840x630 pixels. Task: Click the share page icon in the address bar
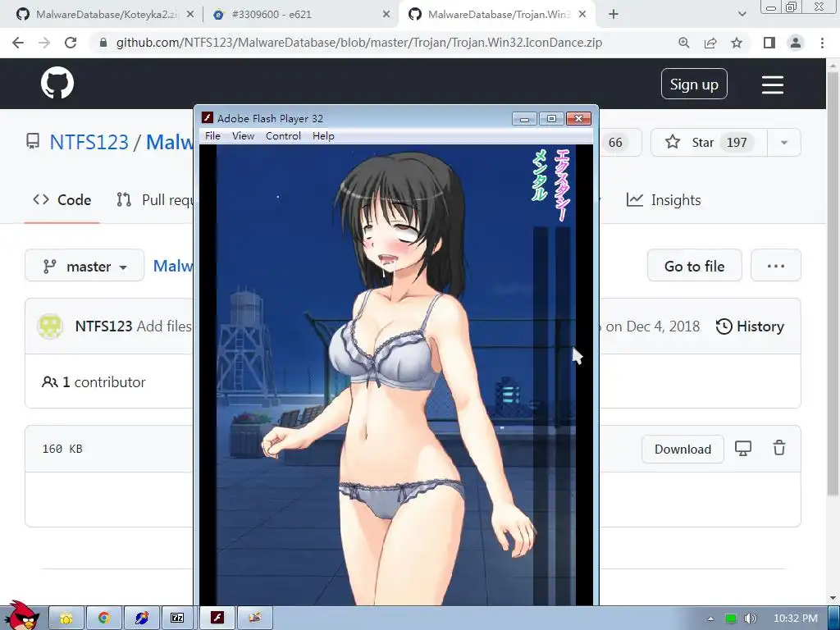(x=710, y=43)
